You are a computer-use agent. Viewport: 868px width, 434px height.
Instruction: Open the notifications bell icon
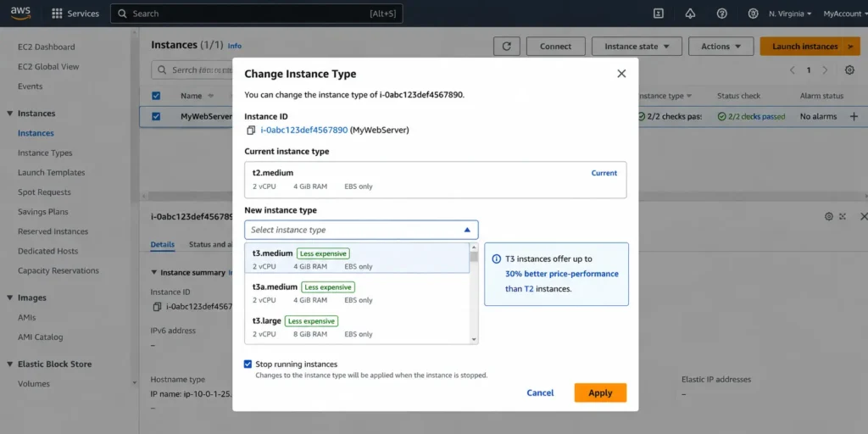click(x=690, y=14)
